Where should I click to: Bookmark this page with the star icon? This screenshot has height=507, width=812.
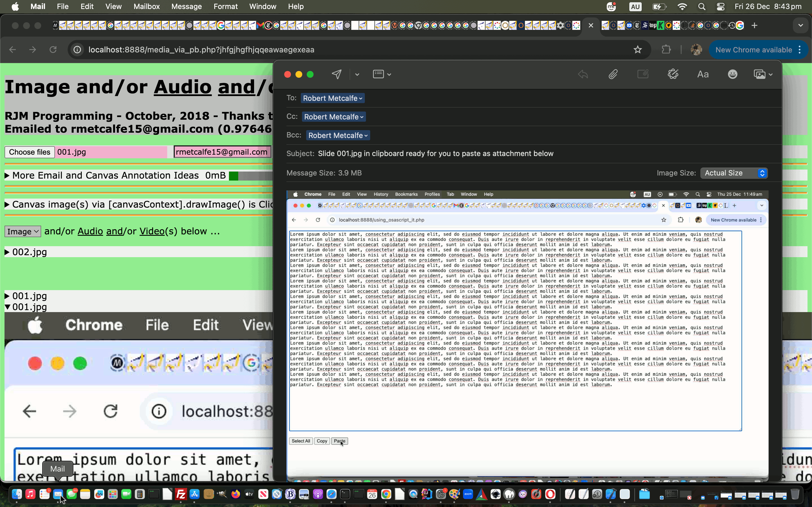(x=637, y=50)
